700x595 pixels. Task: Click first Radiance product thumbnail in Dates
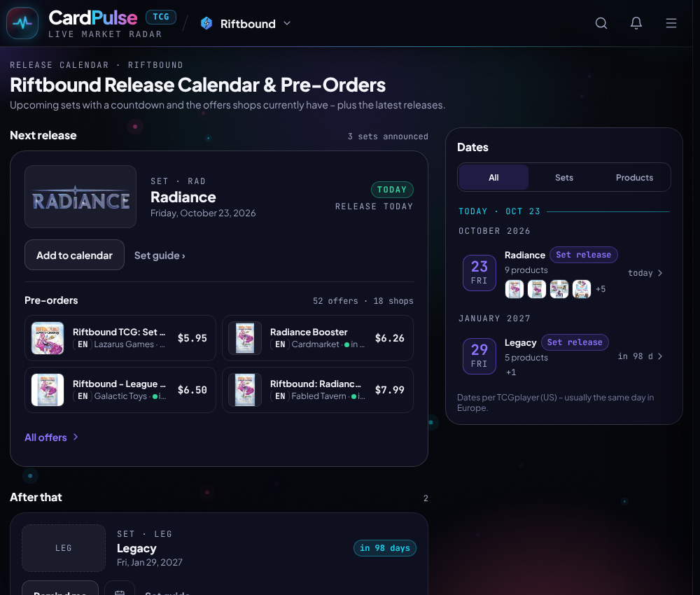pyautogui.click(x=514, y=289)
